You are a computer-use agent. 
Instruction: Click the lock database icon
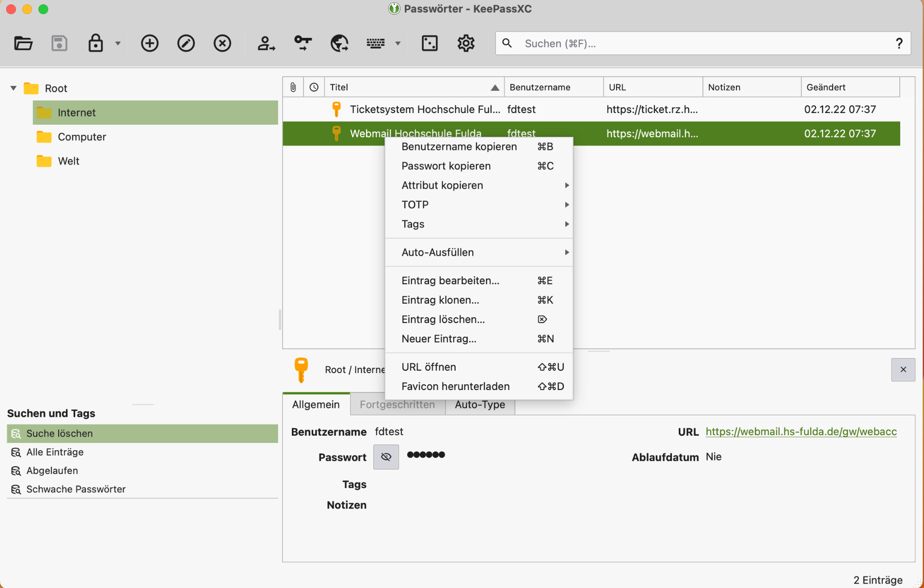(96, 44)
